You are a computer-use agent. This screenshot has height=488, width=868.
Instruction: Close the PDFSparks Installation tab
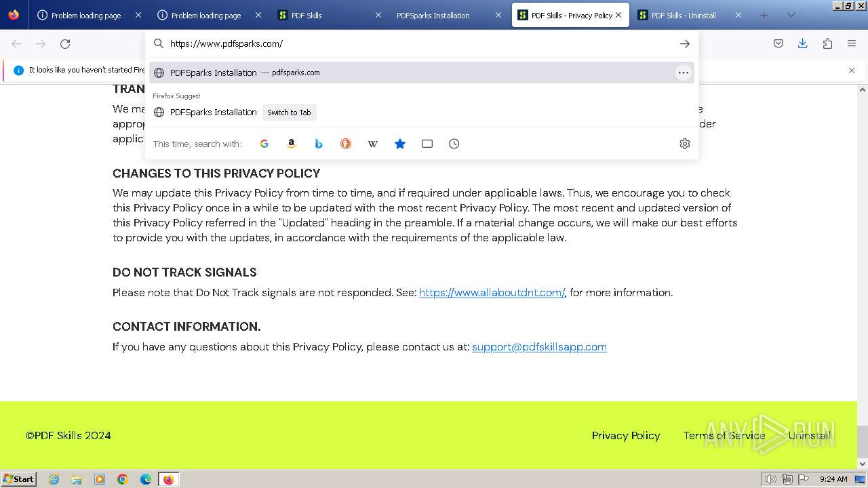[498, 15]
